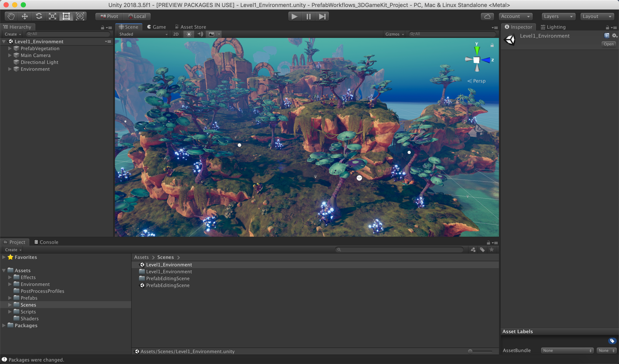Toggle Local/Global handle rotation
619x364 pixels.
pos(137,16)
